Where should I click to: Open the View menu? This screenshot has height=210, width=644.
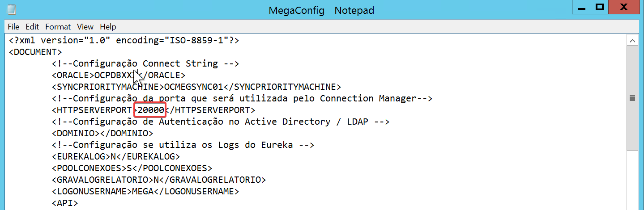point(85,27)
